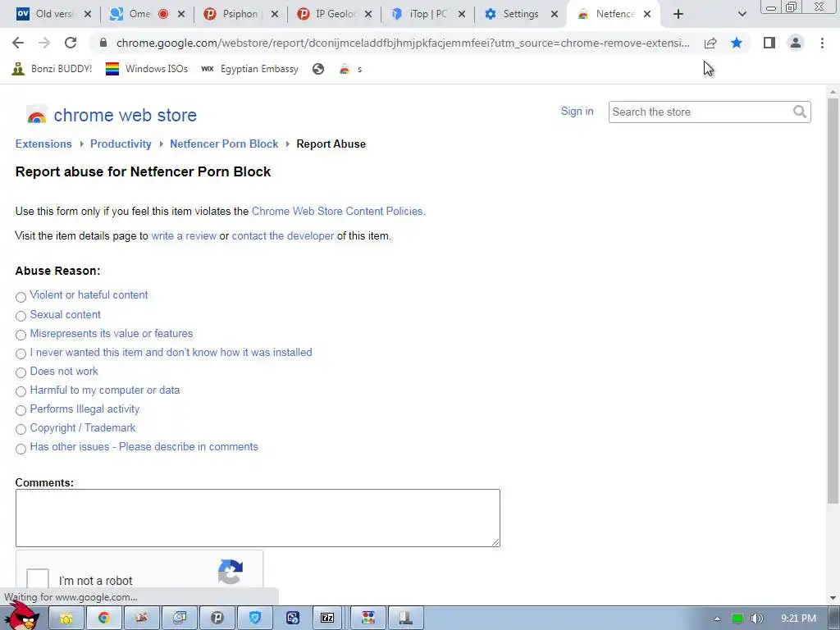Click the store search magnifier icon

point(800,112)
